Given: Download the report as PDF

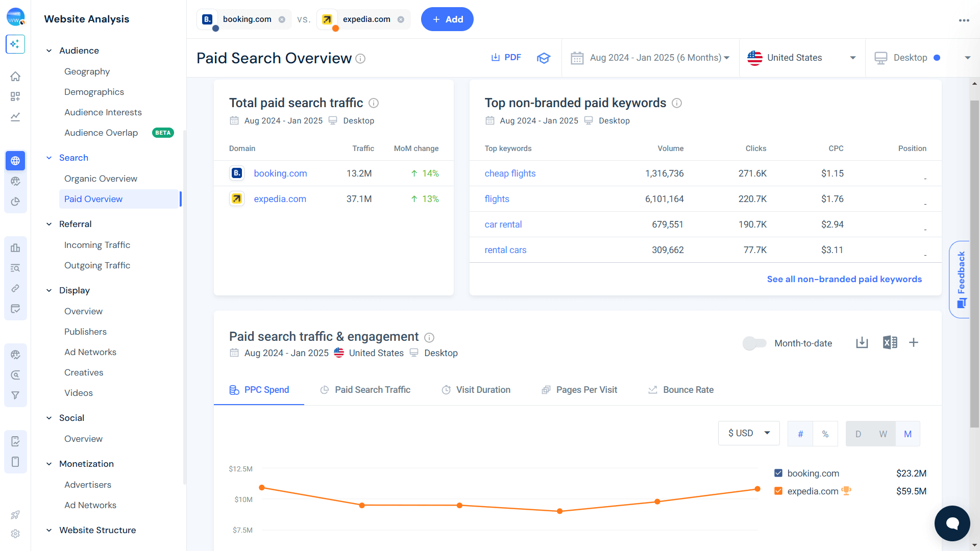Looking at the screenshot, I should [506, 57].
